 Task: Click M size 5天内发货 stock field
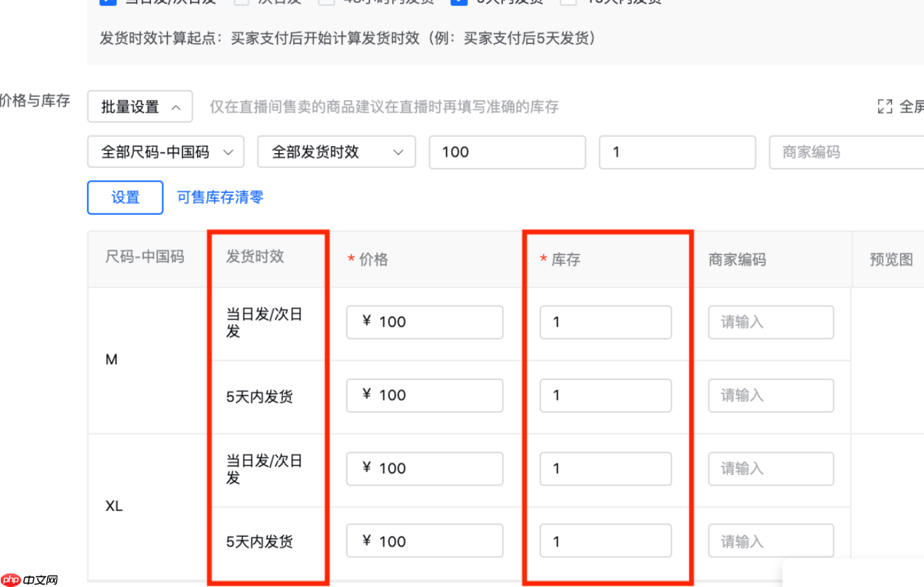(x=605, y=395)
